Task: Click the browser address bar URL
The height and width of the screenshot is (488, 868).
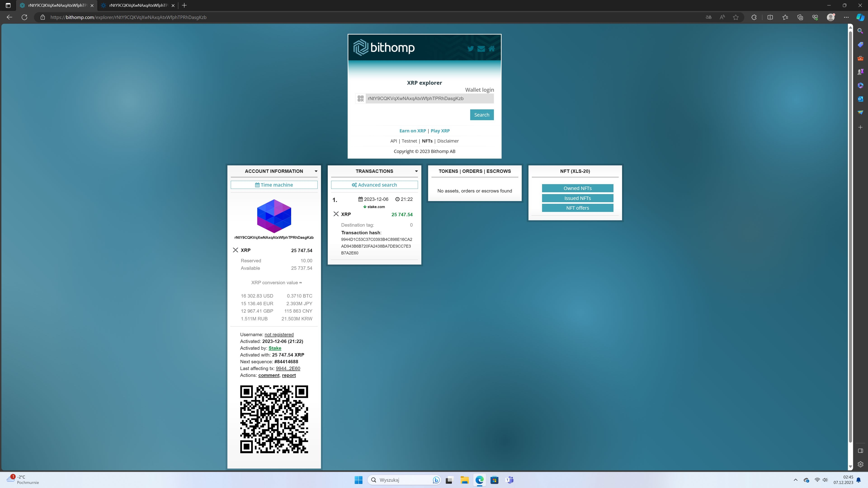Action: click(128, 17)
